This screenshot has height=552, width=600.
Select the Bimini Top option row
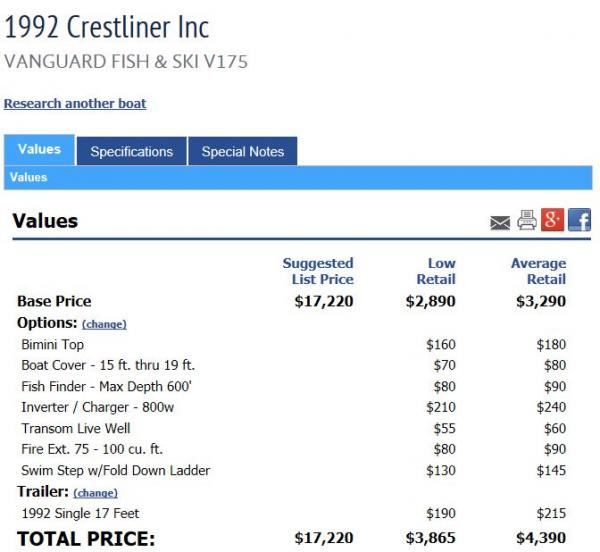[293, 345]
